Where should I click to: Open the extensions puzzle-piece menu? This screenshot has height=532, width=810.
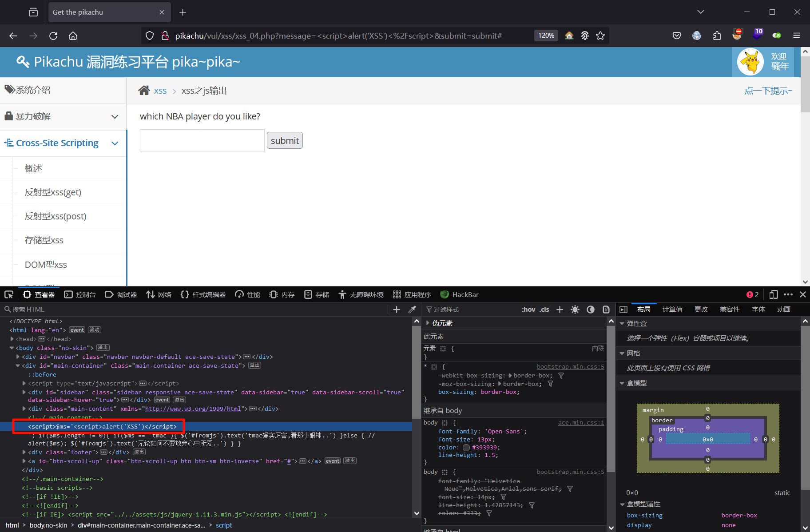pos(717,36)
